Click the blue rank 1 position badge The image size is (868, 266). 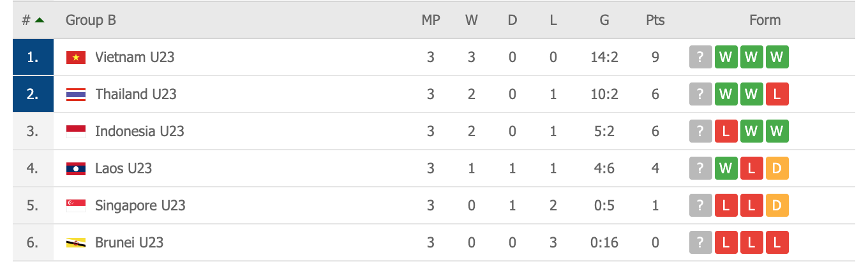tap(33, 58)
